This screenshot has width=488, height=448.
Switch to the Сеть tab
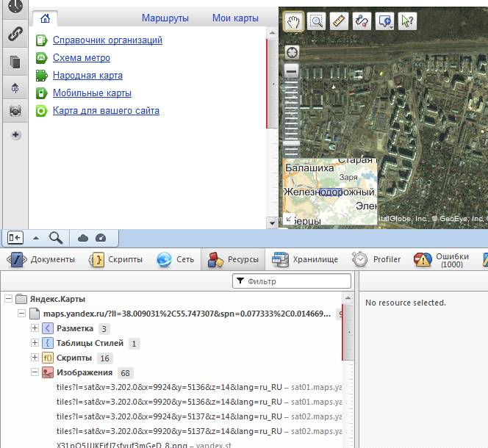pyautogui.click(x=175, y=259)
